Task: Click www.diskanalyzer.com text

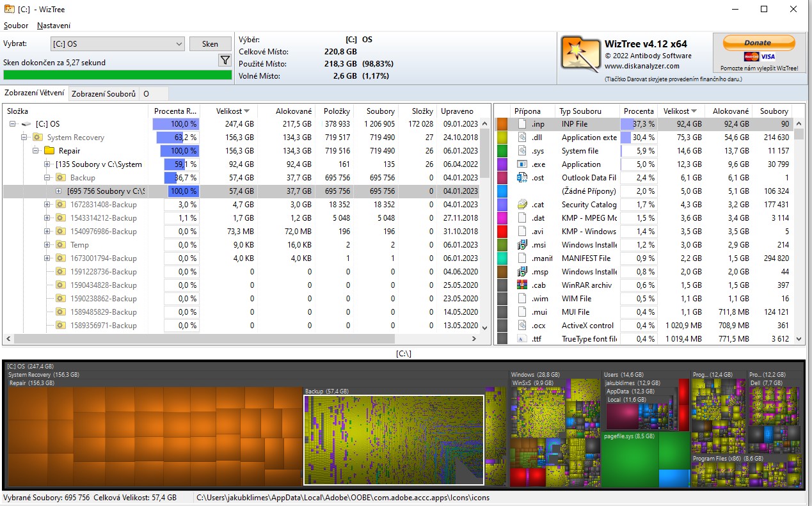Action: 642,66
